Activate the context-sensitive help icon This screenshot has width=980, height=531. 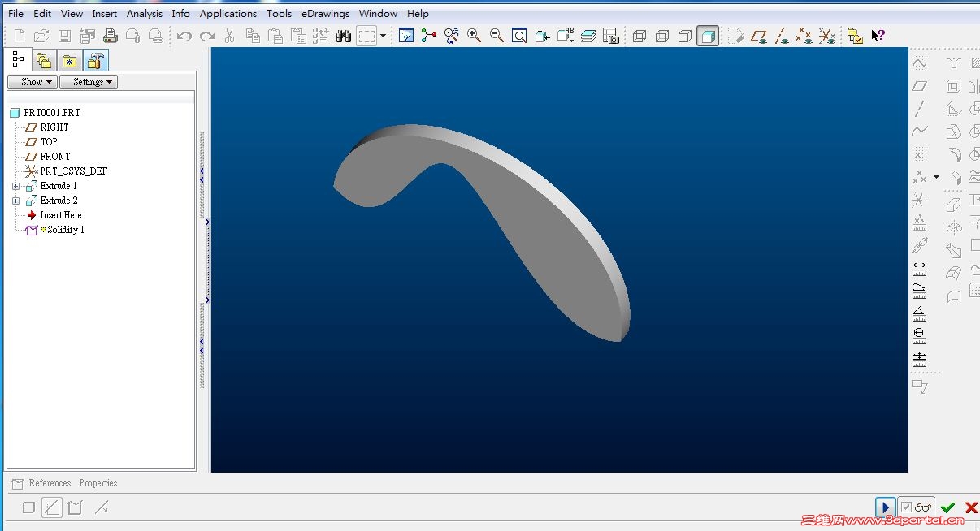pos(878,36)
